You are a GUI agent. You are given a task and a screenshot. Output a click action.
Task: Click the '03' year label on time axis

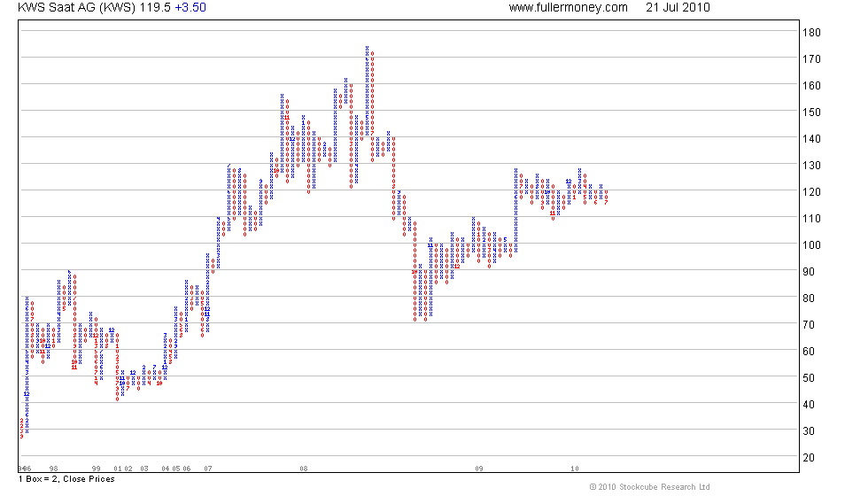[x=144, y=469]
